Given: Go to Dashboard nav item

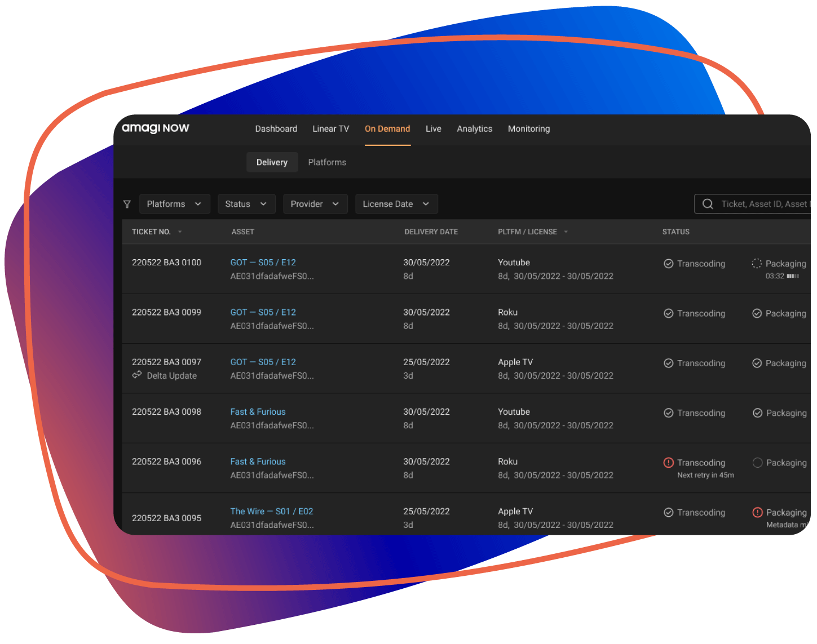Looking at the screenshot, I should 276,129.
